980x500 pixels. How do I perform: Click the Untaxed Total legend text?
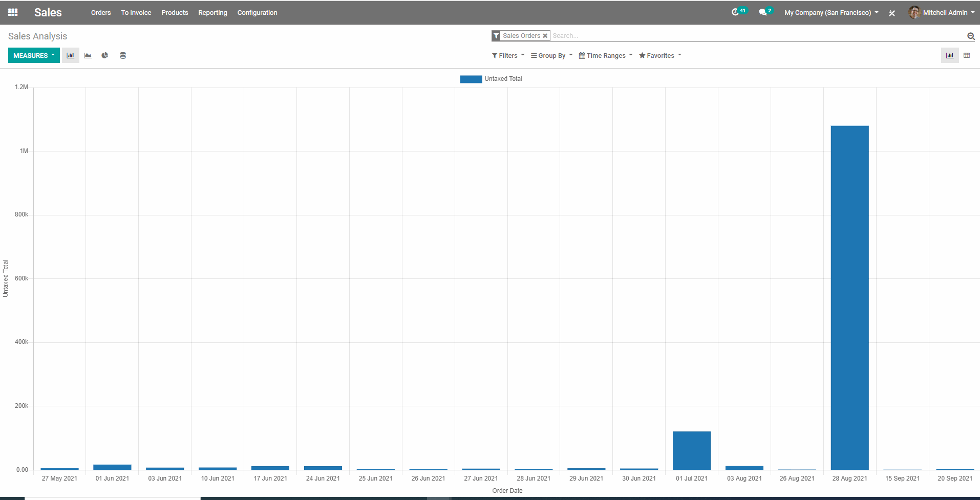(503, 79)
